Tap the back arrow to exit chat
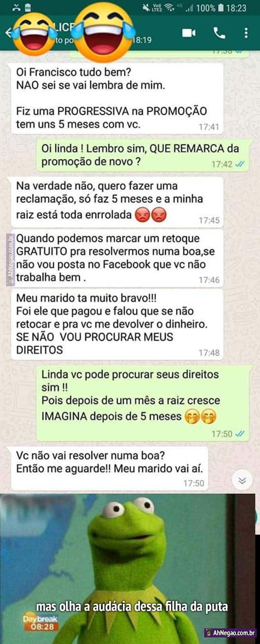The image size is (260, 644). 8,32
